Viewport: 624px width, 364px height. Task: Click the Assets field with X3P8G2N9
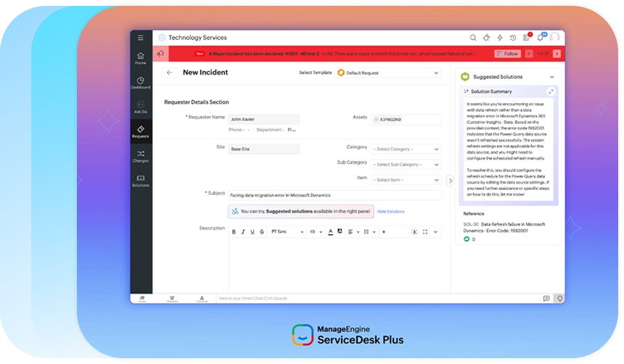(x=406, y=120)
